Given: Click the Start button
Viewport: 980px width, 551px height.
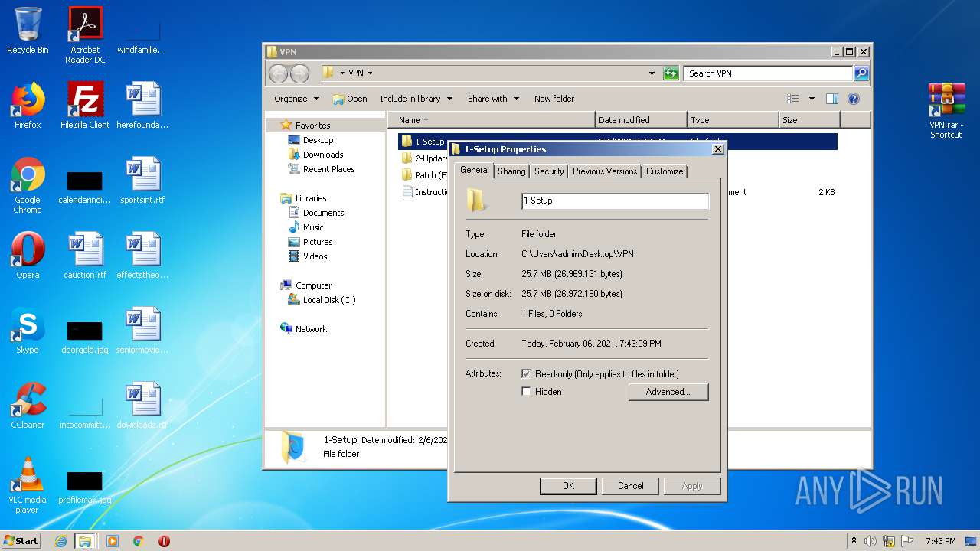Looking at the screenshot, I should point(21,541).
